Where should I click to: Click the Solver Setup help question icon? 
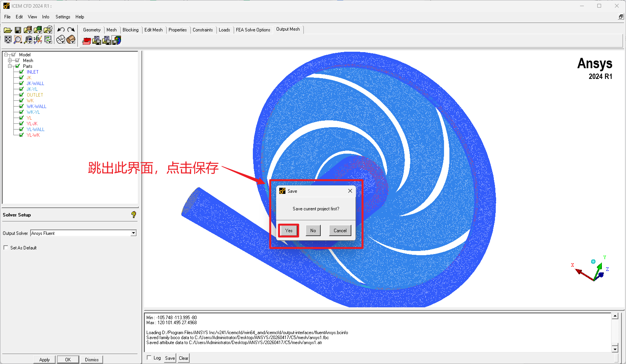[x=133, y=215]
